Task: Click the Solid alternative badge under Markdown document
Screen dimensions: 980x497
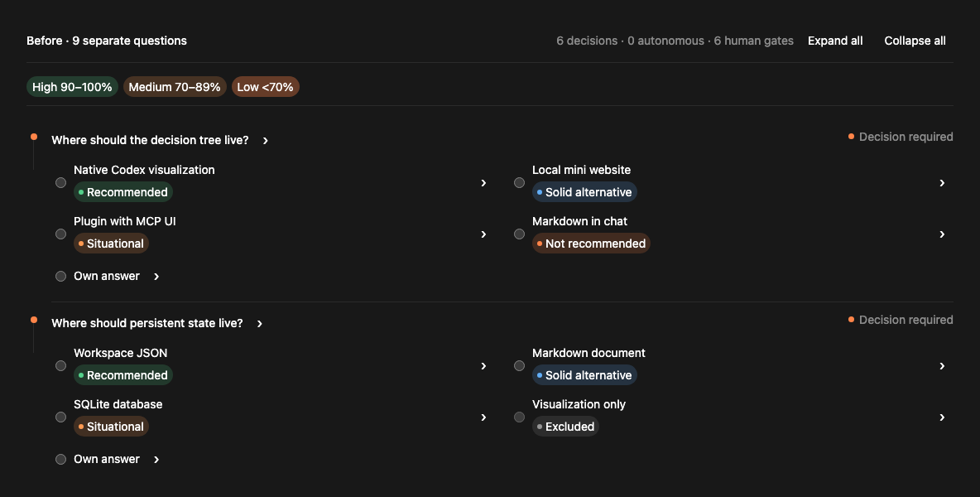Action: click(x=584, y=375)
